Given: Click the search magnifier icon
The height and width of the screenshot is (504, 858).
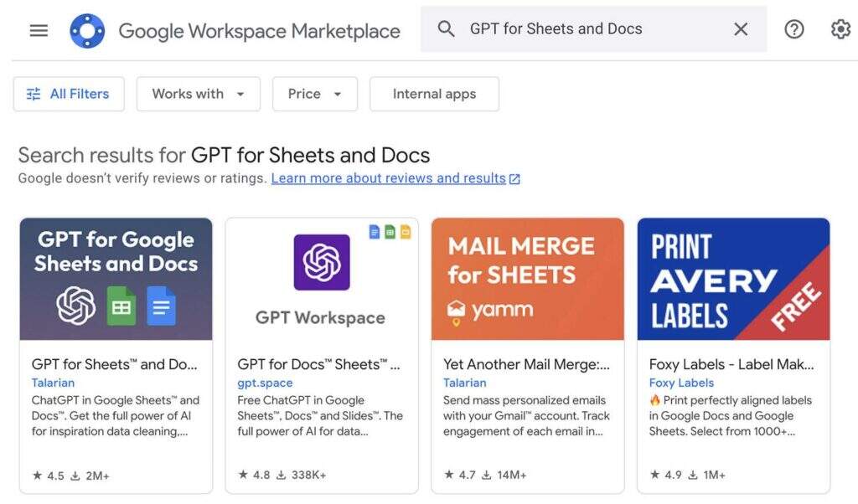Looking at the screenshot, I should point(447,29).
